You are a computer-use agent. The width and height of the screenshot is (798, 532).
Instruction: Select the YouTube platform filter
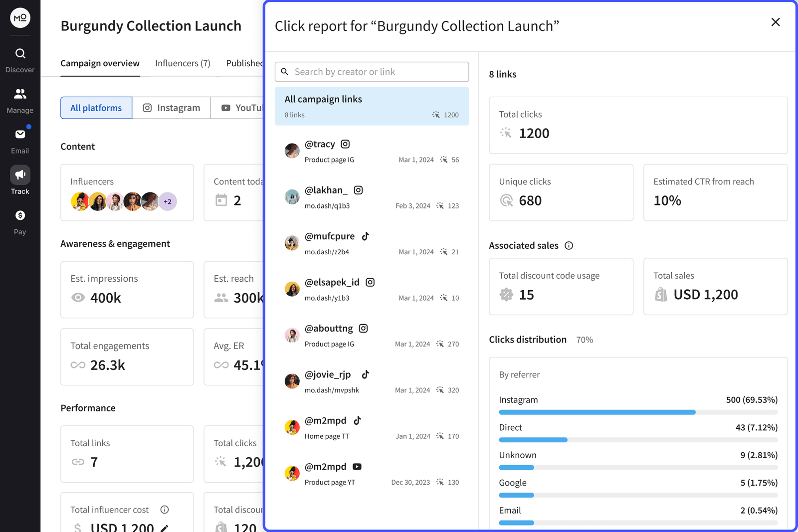point(244,108)
